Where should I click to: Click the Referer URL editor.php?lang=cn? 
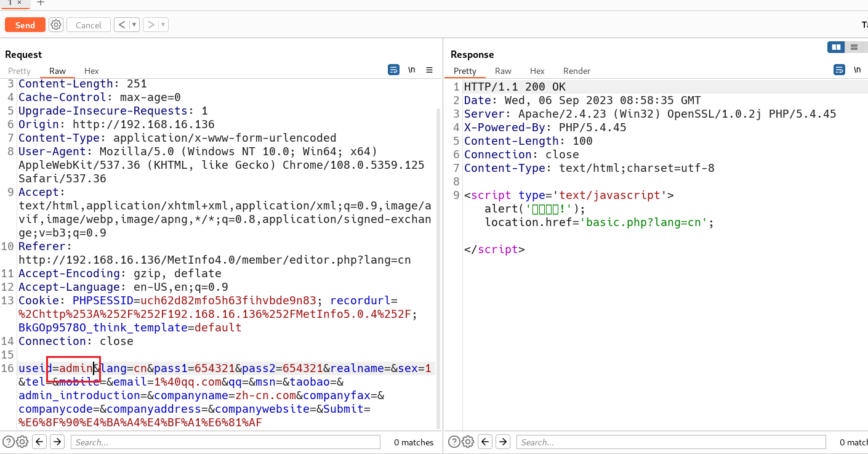point(215,260)
